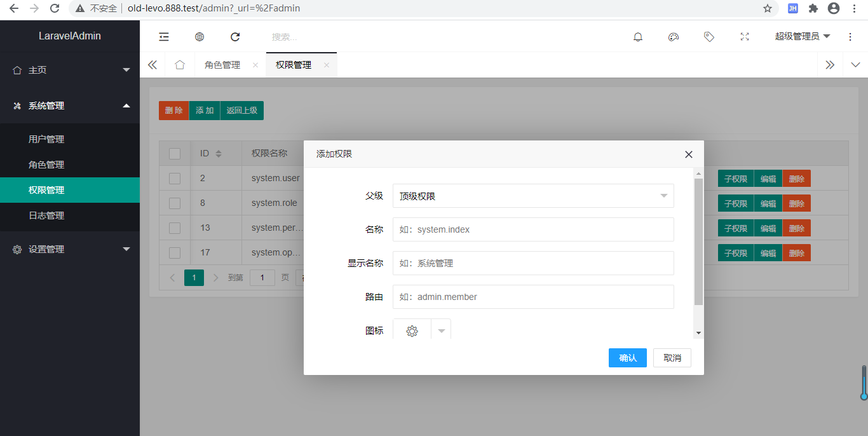Image resolution: width=868 pixels, height=436 pixels.
Task: Click the tag note icon
Action: point(709,37)
